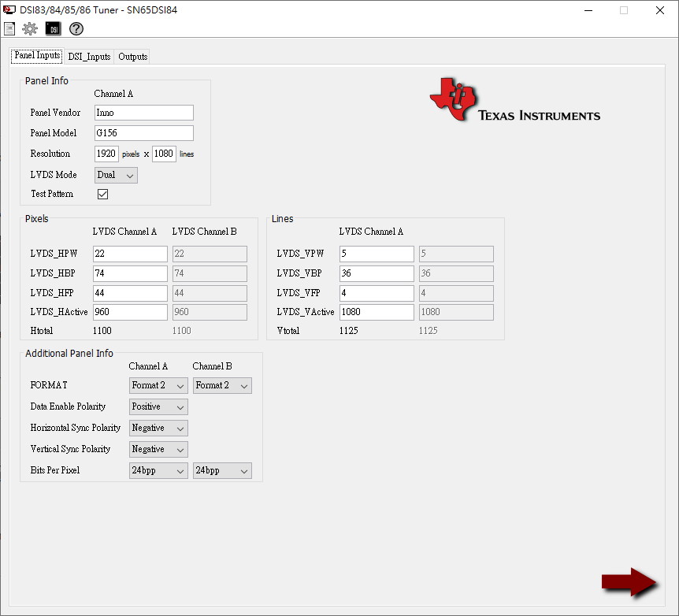
Task: Click the app icon in title bar
Action: click(x=9, y=10)
